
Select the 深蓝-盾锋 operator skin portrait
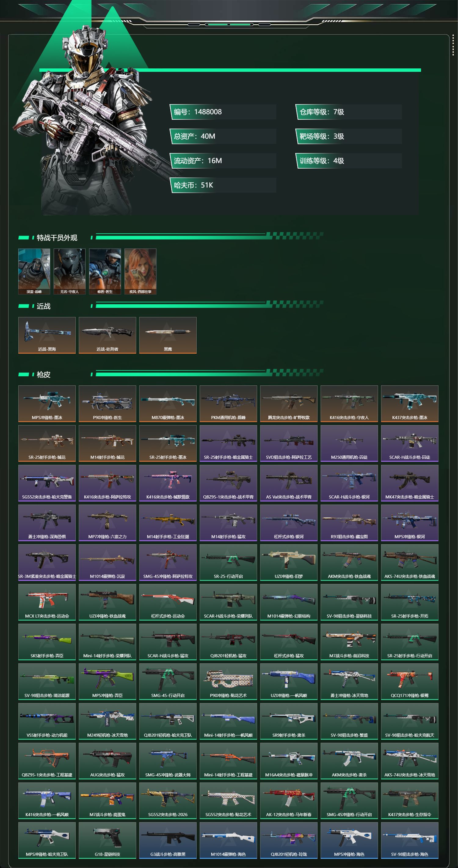34,272
